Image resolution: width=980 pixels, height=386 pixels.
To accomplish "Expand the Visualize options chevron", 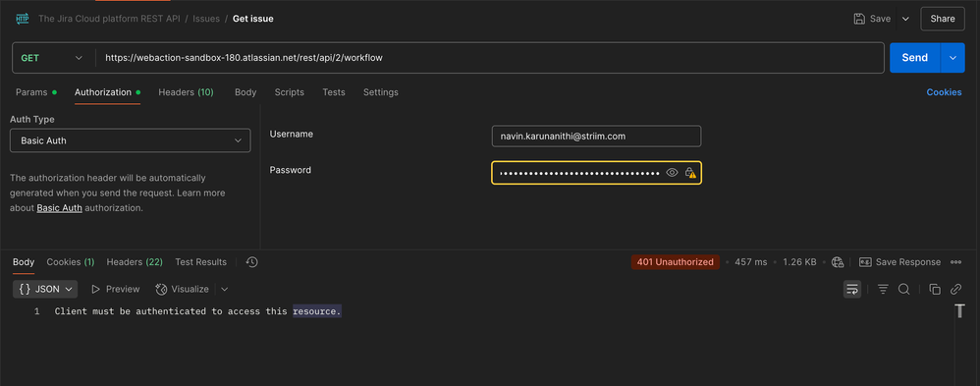I will coord(224,289).
